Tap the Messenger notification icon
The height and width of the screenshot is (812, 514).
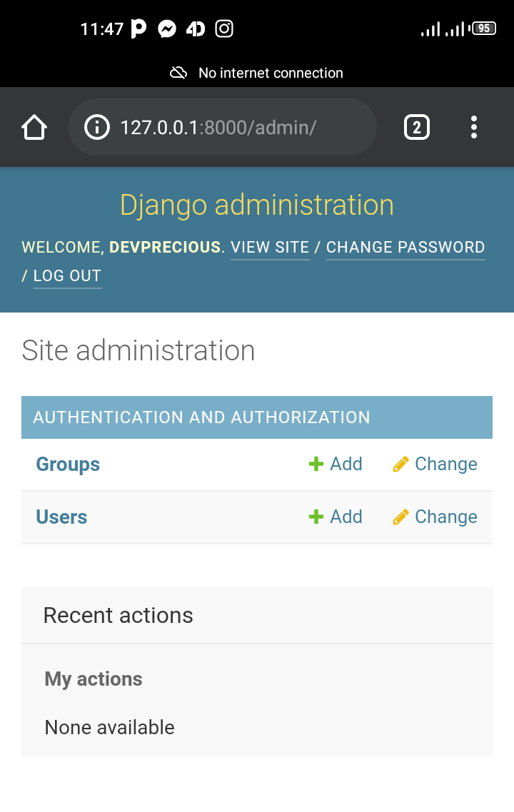tap(167, 29)
